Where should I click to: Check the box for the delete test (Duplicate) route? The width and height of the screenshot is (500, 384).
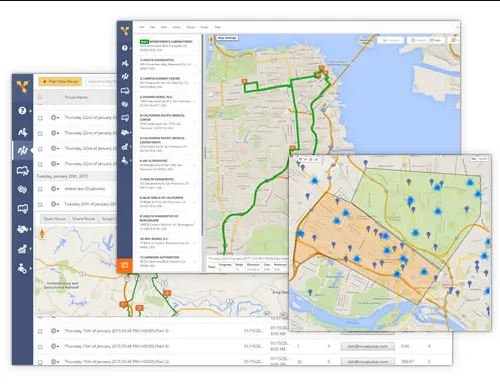[40, 189]
